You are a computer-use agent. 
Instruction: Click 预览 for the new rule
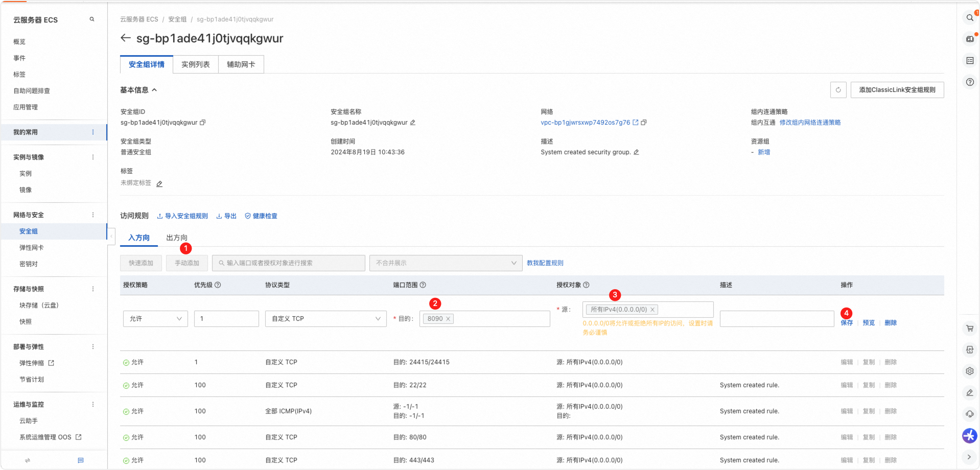(x=869, y=323)
